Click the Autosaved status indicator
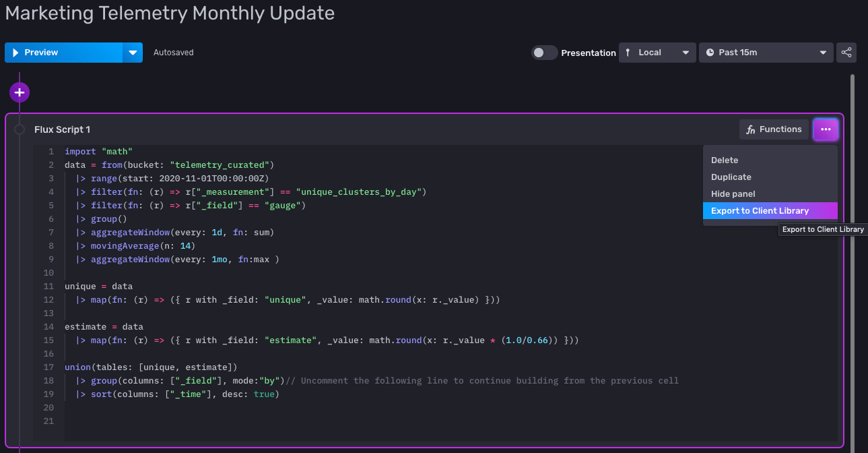 (173, 52)
